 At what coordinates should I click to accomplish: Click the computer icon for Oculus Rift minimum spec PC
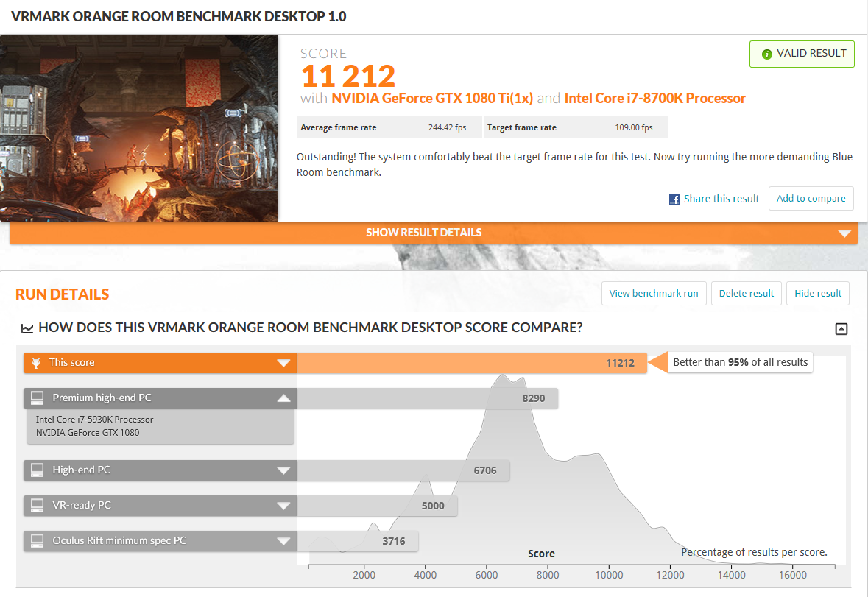point(37,540)
